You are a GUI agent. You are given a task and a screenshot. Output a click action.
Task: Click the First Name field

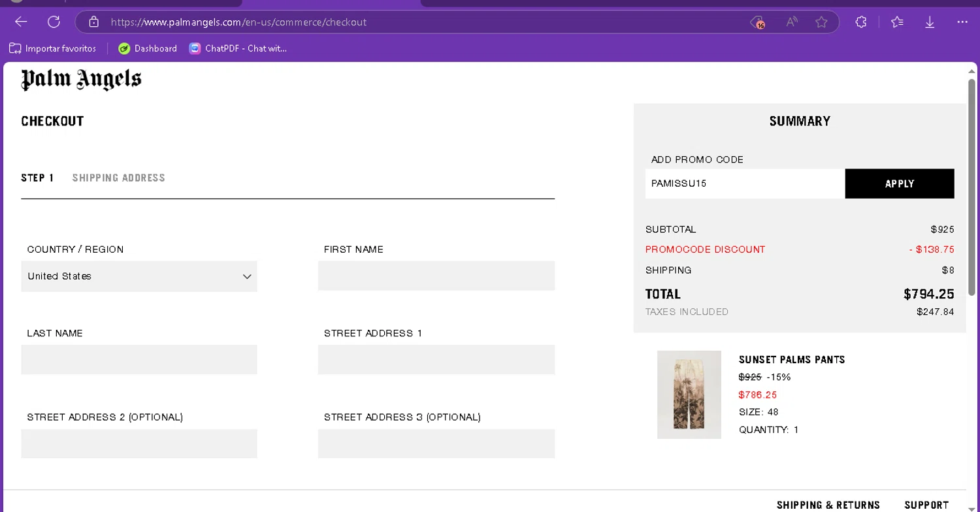point(436,276)
